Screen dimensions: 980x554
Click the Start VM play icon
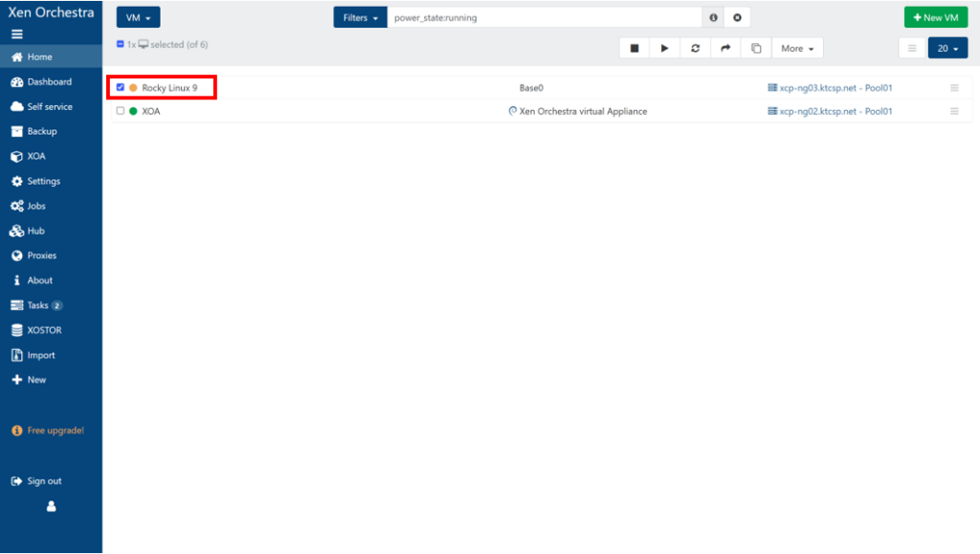pos(664,49)
